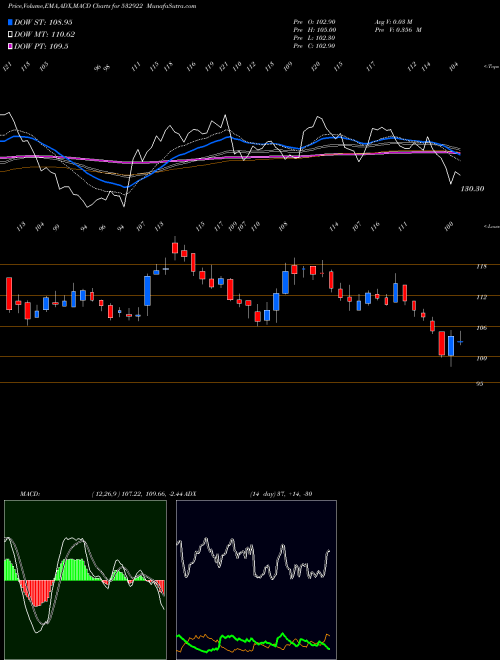Open the ADX indicator panel with navy background
This screenshot has width=500, height=660.
click(x=256, y=580)
